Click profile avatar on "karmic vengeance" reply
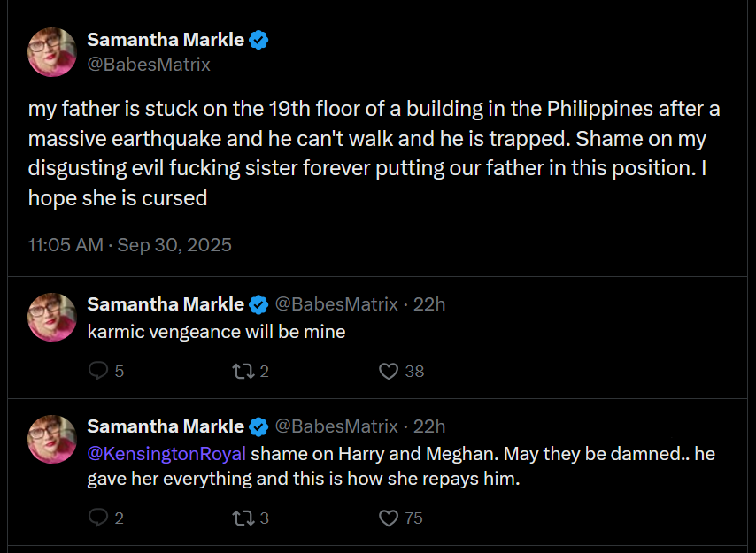756x553 pixels. (52, 317)
